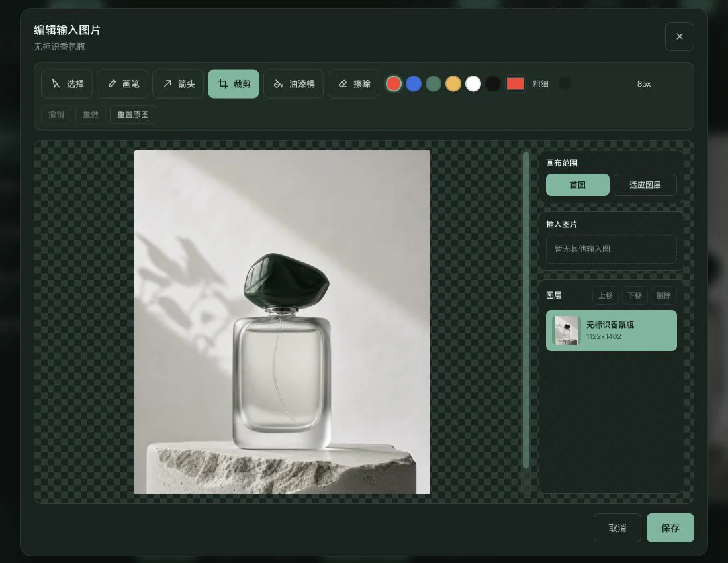
Task: Select the 无标识香氛瓶 layer row
Action: pyautogui.click(x=612, y=331)
